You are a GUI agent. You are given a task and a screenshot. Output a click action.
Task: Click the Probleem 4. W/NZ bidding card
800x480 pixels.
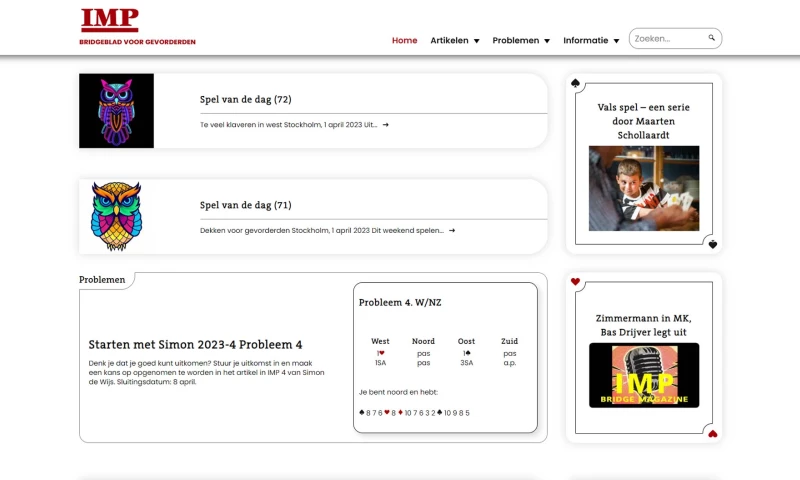coord(445,357)
